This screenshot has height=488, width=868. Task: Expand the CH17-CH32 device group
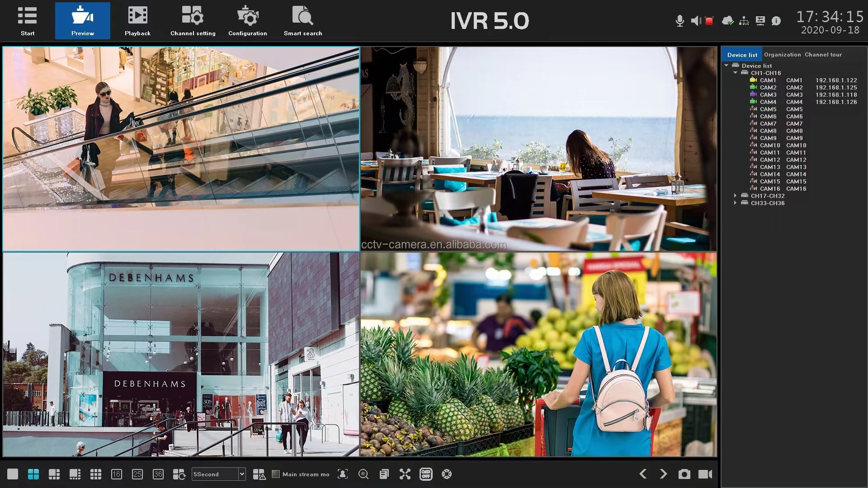(x=735, y=196)
